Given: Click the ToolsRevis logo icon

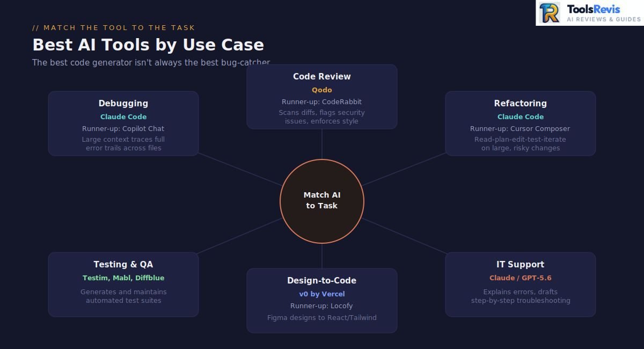Looking at the screenshot, I should pyautogui.click(x=550, y=12).
